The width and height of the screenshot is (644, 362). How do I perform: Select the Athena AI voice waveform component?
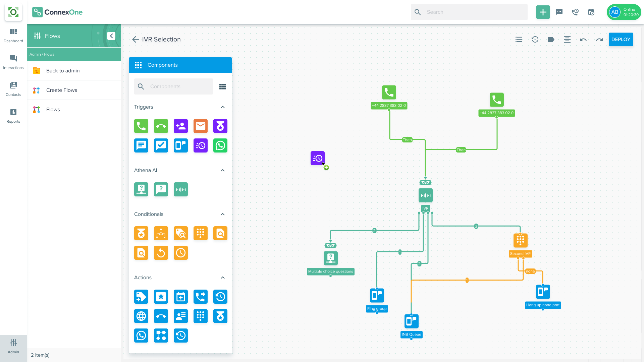pos(181,189)
